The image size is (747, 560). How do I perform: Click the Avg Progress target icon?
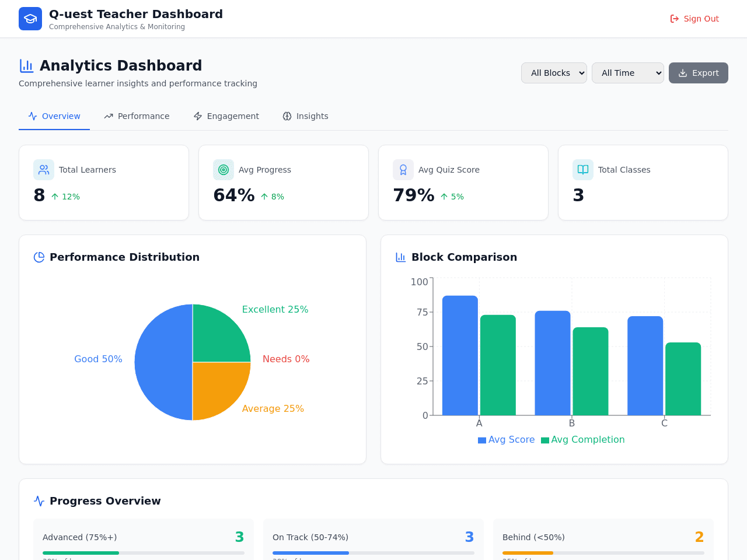coord(224,170)
